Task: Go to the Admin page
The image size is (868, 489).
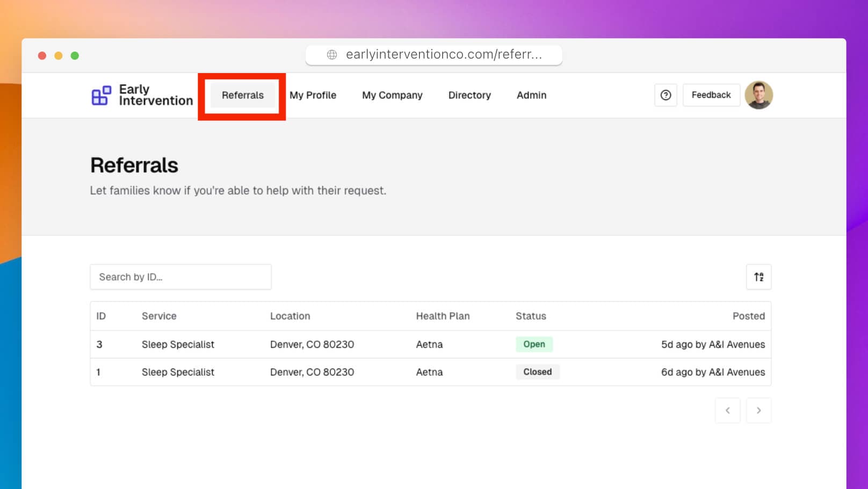Action: click(x=531, y=95)
